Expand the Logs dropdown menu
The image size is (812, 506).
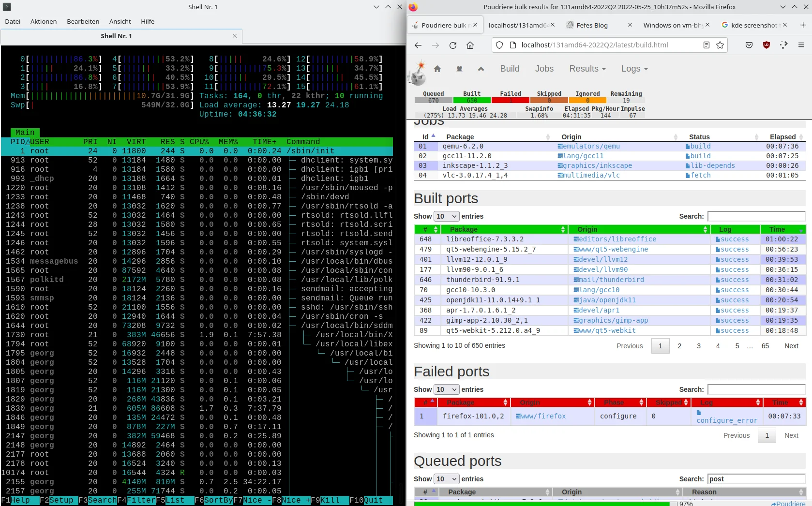point(634,69)
